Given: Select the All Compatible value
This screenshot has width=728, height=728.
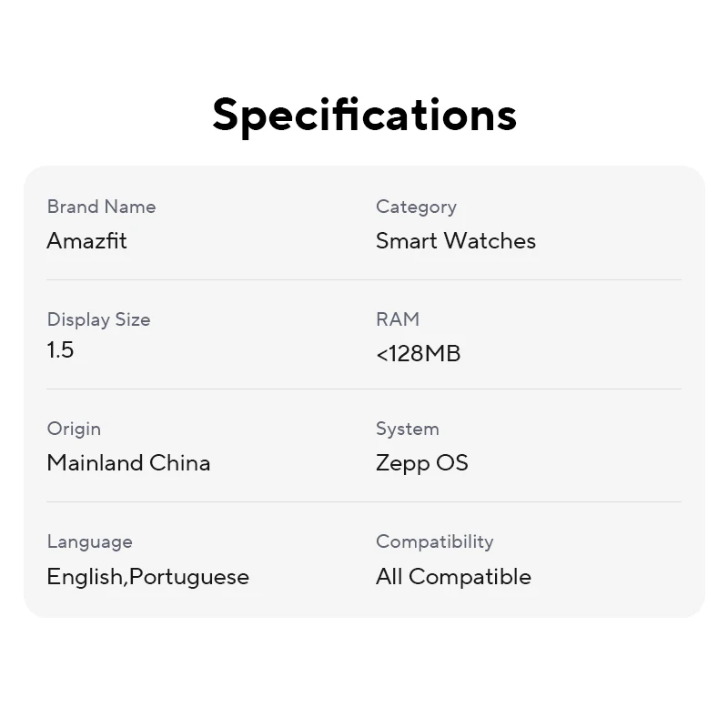Looking at the screenshot, I should (x=453, y=577).
